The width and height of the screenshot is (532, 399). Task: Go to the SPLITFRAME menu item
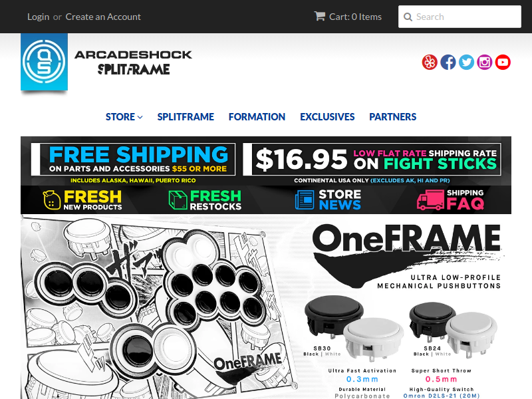point(186,117)
